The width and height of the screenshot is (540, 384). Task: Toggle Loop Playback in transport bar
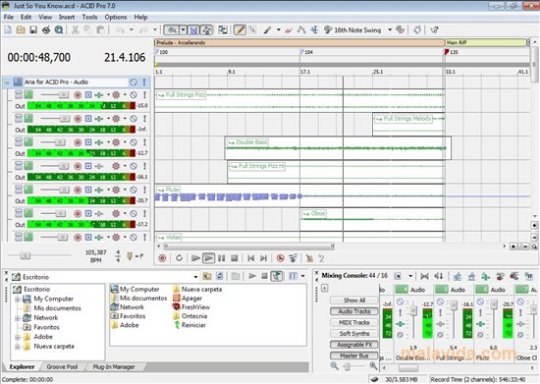click(x=179, y=258)
